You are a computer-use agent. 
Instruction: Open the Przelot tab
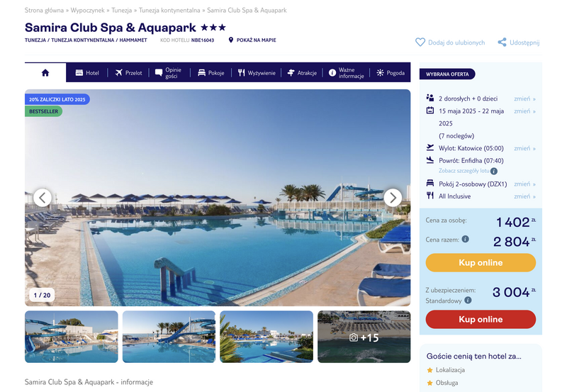coord(128,73)
